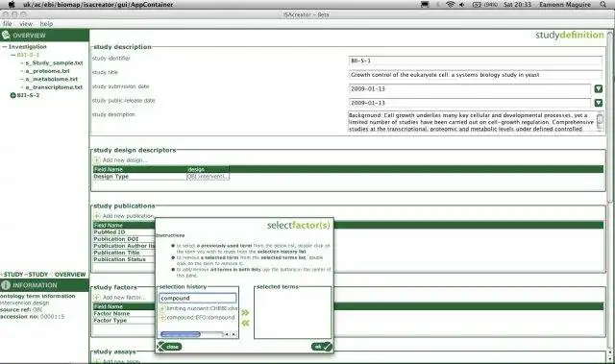Screen dimensions: 615x364
Task: Click the close button in select factors dialog
Action: [169, 347]
